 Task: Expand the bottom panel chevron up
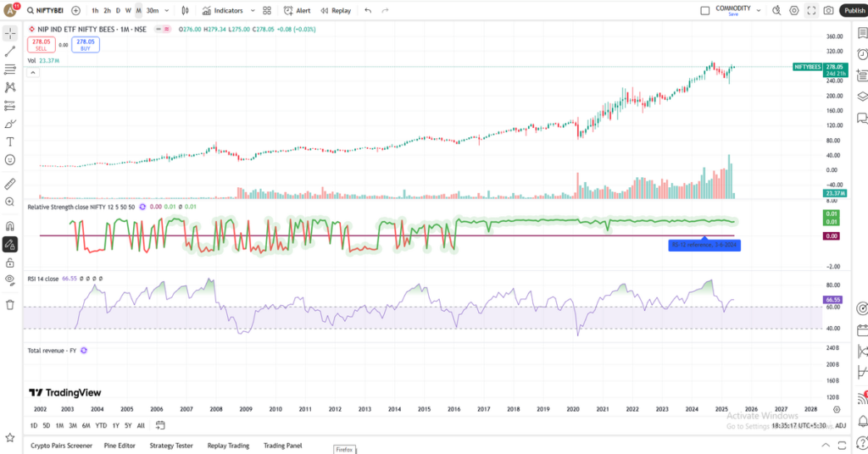coord(826,446)
